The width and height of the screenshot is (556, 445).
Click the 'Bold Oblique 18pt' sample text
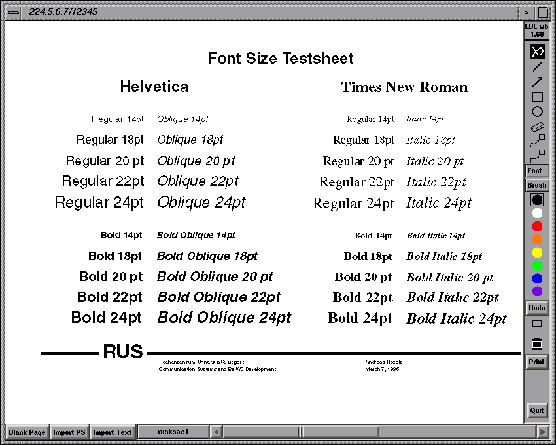[207, 256]
